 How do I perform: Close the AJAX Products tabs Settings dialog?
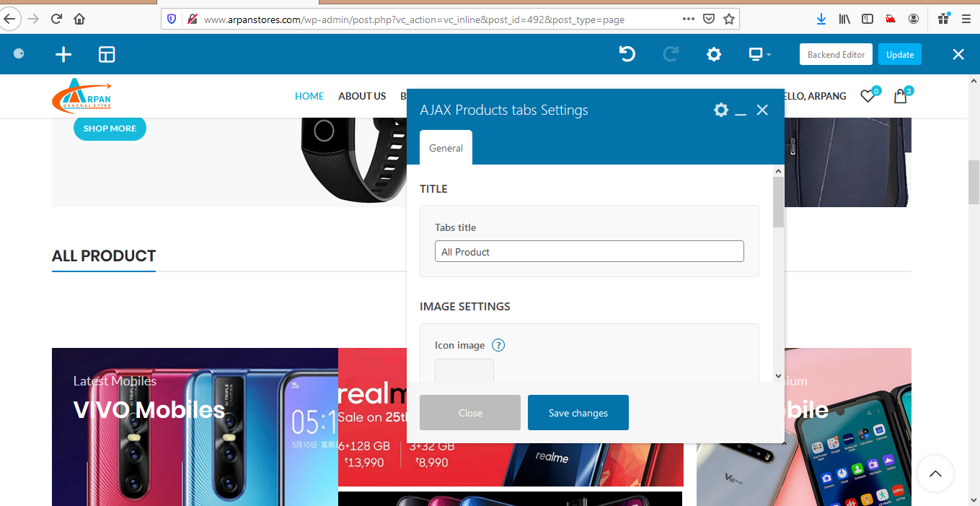pos(762,110)
